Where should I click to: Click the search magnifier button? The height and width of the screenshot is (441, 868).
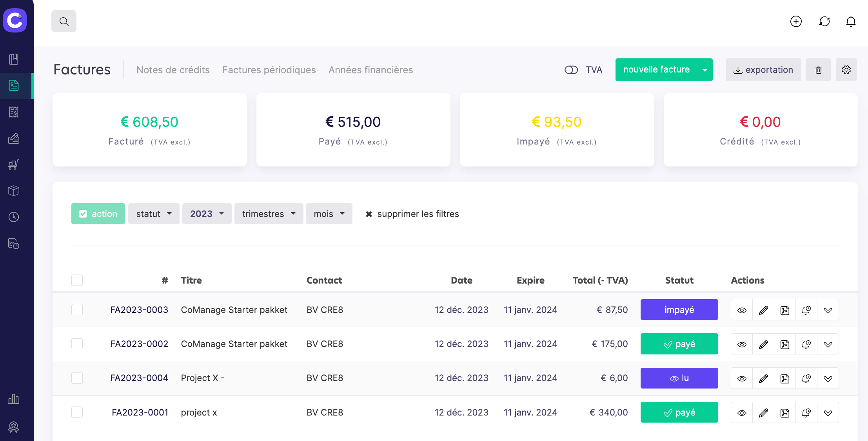pyautogui.click(x=64, y=21)
